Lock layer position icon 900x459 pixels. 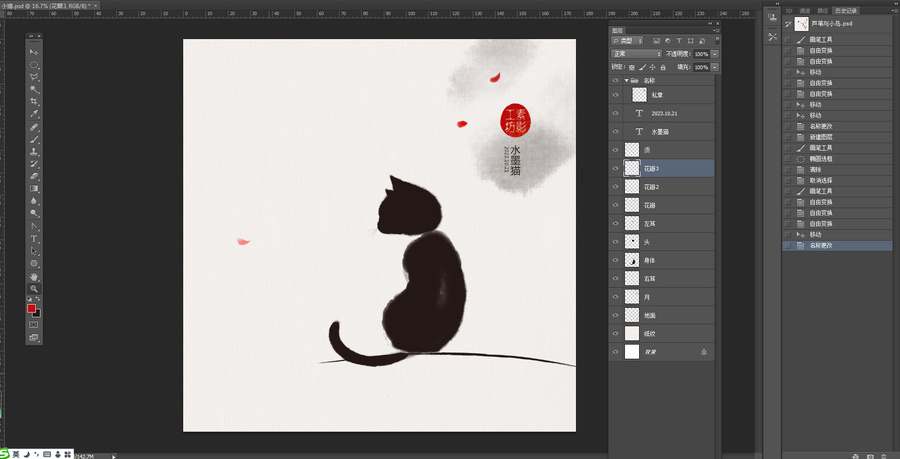[x=653, y=67]
